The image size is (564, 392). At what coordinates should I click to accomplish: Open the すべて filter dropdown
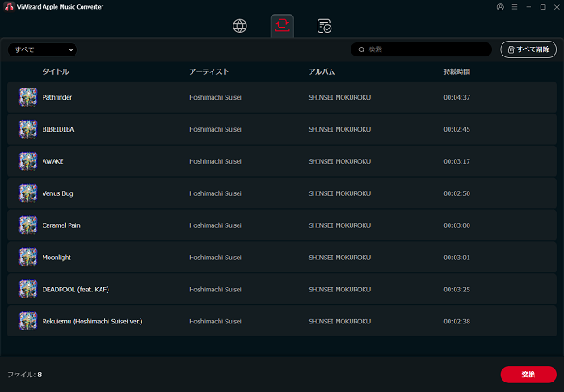click(x=43, y=49)
